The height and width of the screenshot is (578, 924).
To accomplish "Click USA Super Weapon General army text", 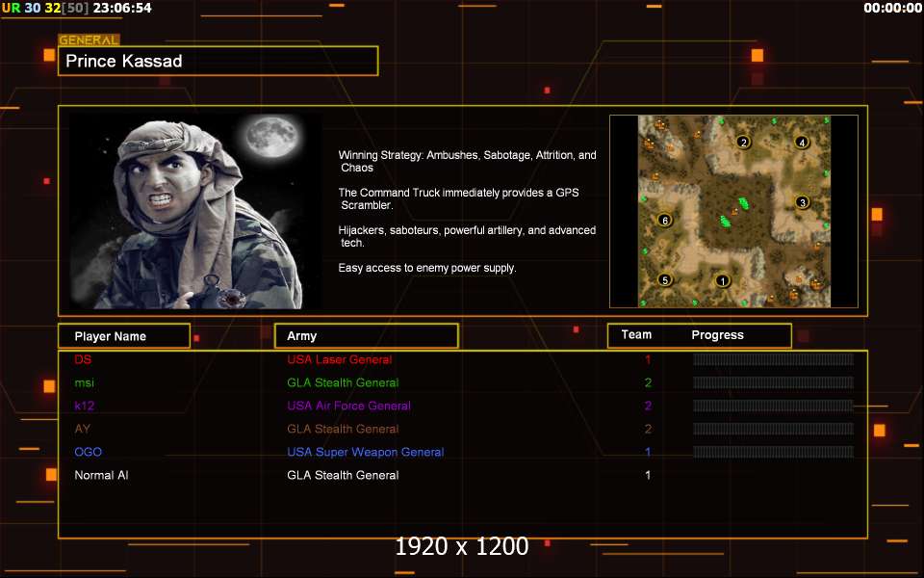I will (366, 453).
